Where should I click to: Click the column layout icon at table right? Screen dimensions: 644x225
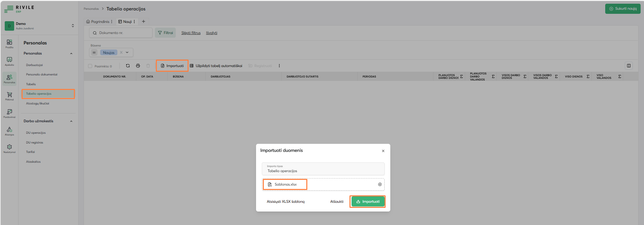tap(628, 66)
